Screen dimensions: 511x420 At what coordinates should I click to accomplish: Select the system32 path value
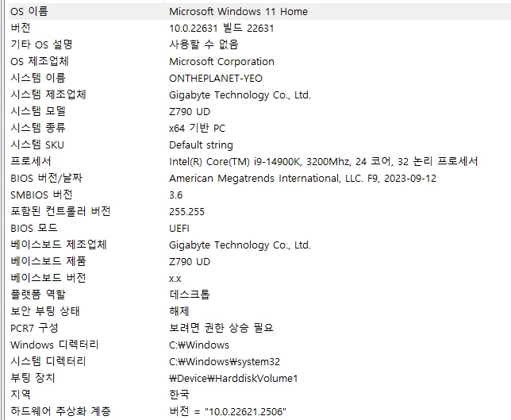[225, 361]
